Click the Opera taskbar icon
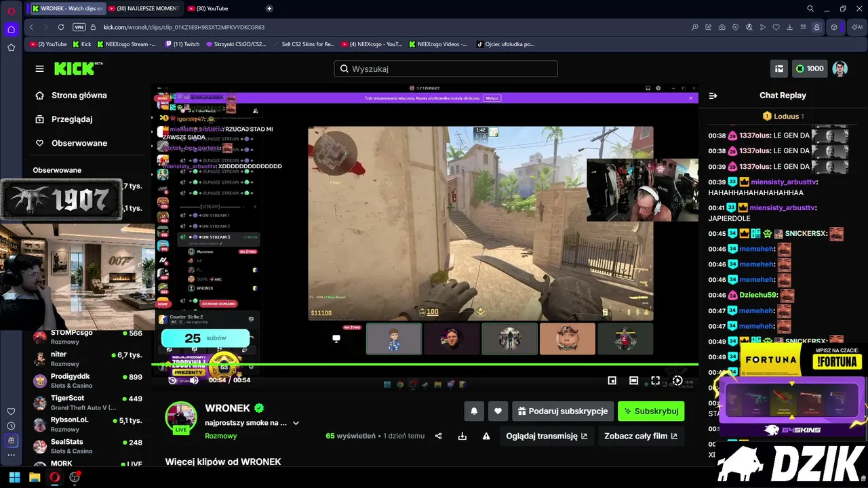The width and height of the screenshot is (868, 488). point(54,477)
